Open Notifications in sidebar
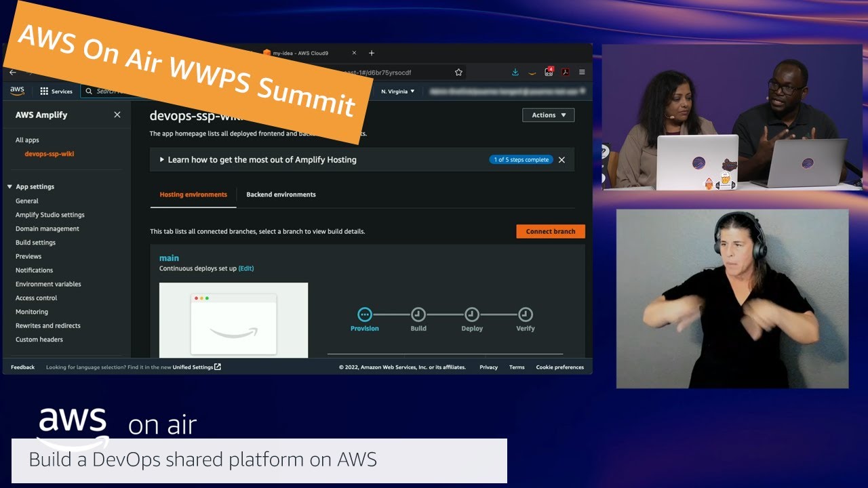Image resolution: width=868 pixels, height=488 pixels. click(x=34, y=270)
